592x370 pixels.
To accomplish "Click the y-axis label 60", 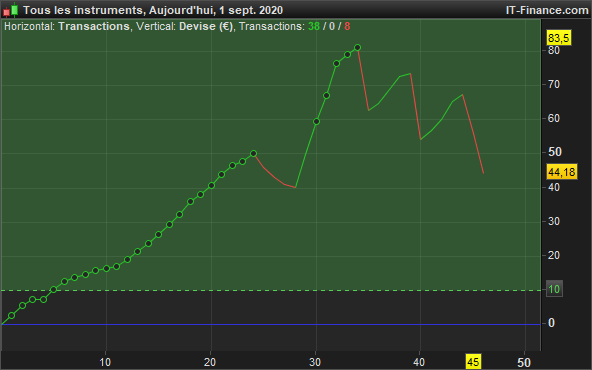I will 553,119.
